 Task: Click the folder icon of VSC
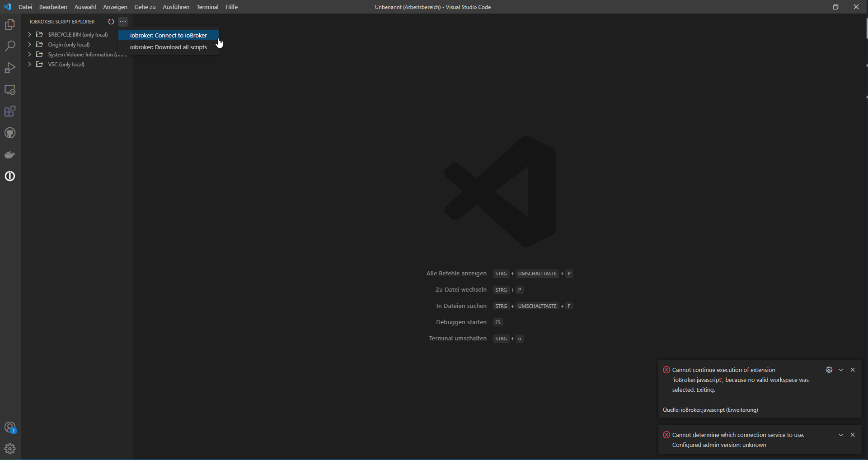[39, 64]
